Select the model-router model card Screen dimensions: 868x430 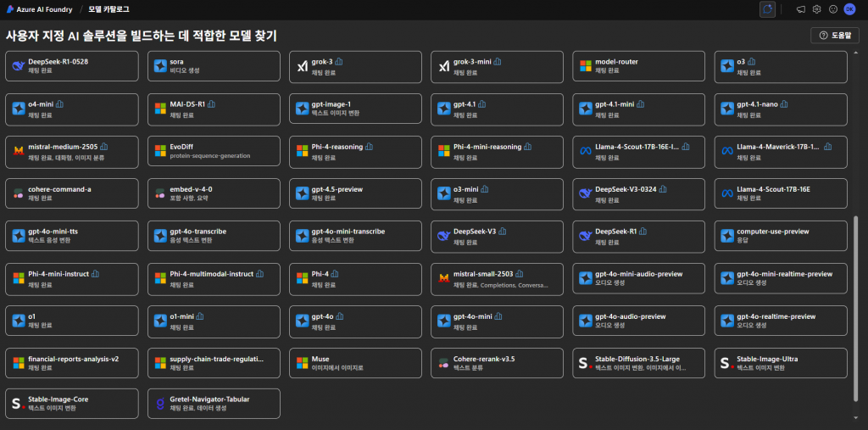[637, 66]
